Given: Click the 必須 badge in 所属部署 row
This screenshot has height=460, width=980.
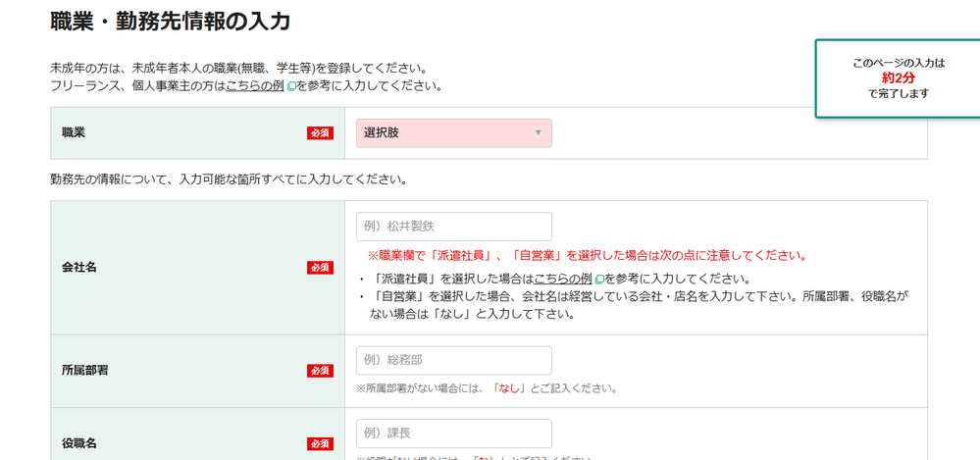Looking at the screenshot, I should click(320, 371).
